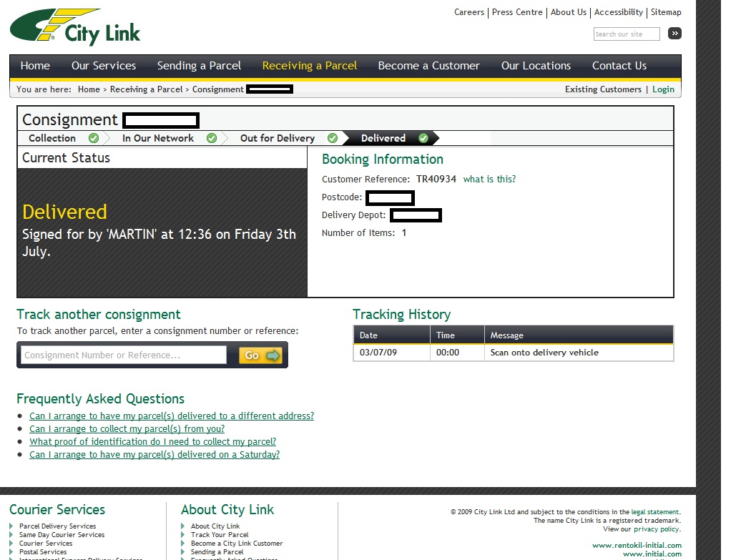Click the green check beside Out for Delivery

[x=333, y=138]
